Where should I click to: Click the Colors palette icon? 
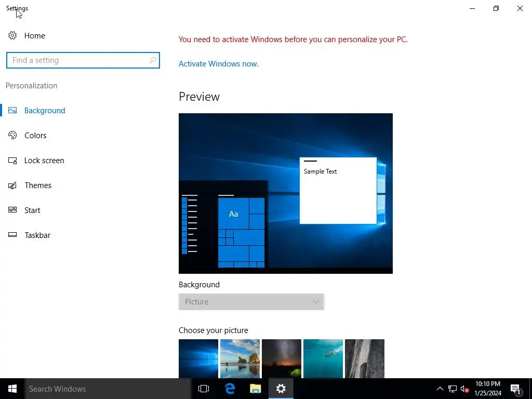pyautogui.click(x=12, y=136)
